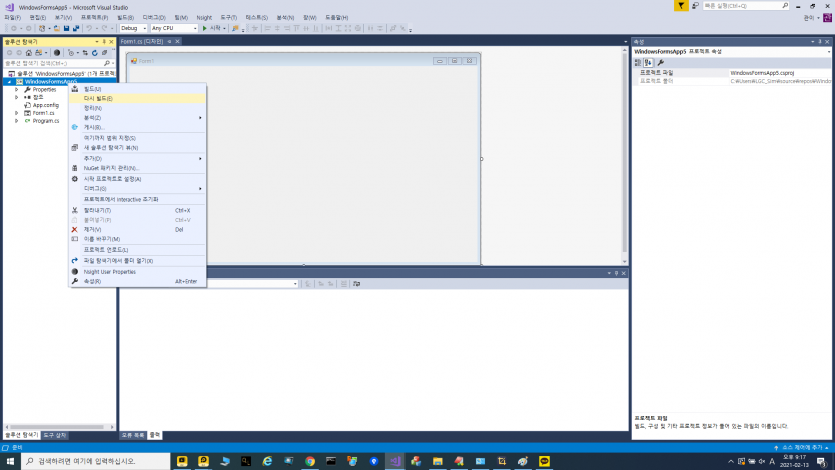Open the 도구(T) menu in menu bar

pos(228,18)
